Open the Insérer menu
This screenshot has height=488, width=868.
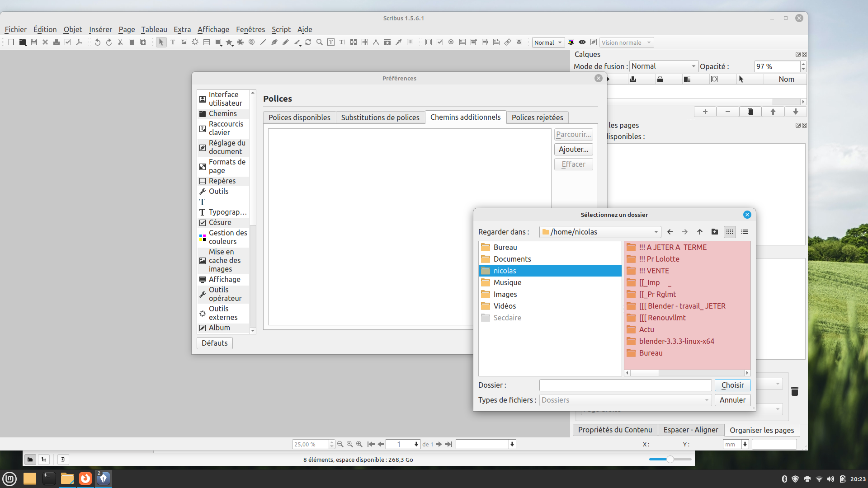tap(100, 30)
